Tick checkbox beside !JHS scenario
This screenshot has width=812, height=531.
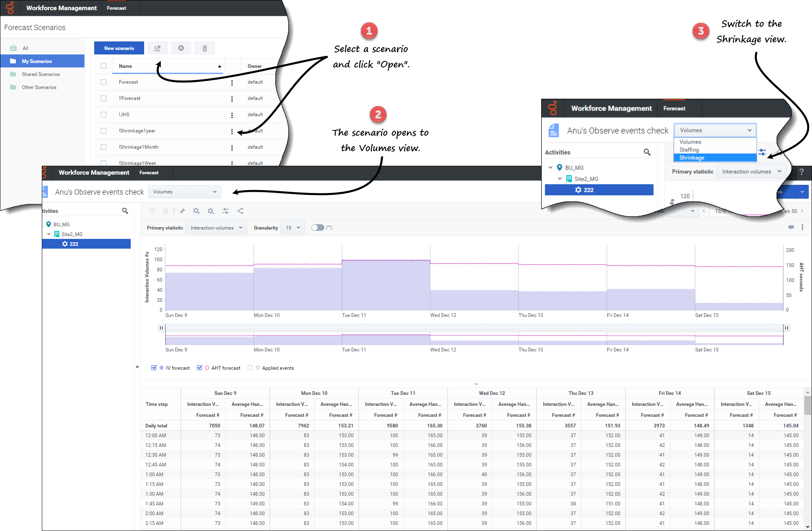104,115
